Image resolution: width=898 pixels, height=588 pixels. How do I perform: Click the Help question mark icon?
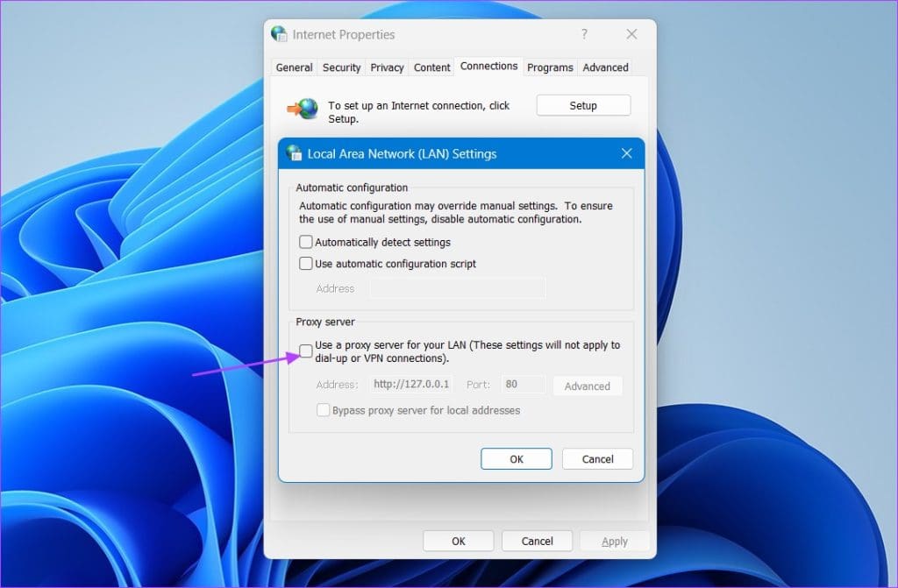click(x=584, y=33)
